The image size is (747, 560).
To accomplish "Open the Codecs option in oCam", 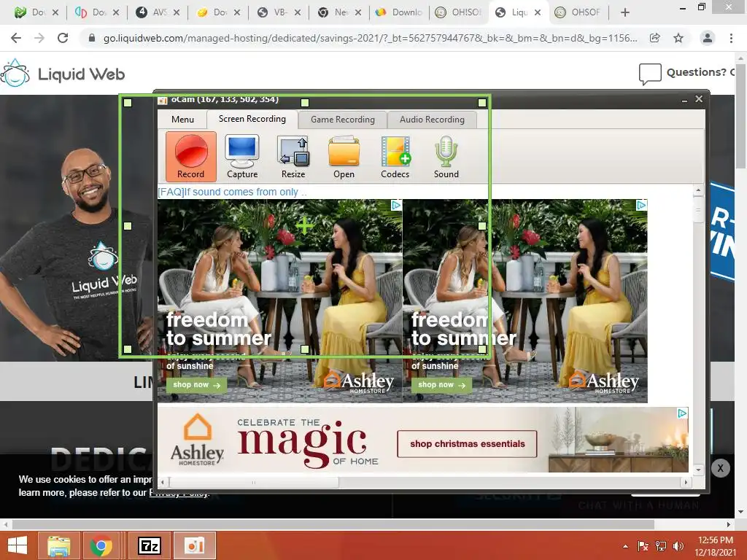I will tap(395, 157).
